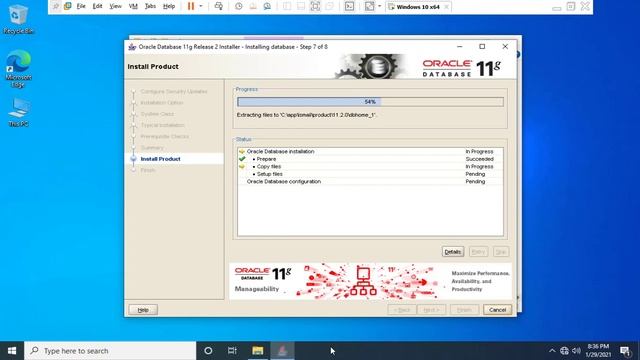Open the VMware VM menu
Image resolution: width=640 pixels, height=360 pixels.
point(133,6)
